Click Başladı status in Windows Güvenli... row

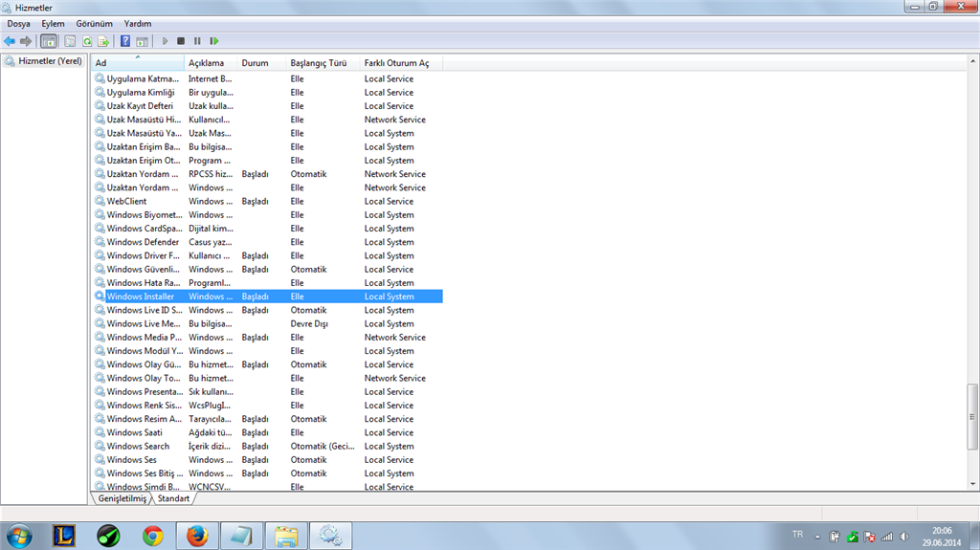point(255,270)
